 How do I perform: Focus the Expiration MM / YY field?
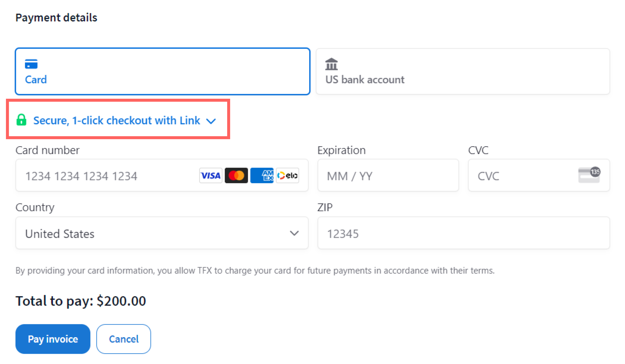pos(388,176)
